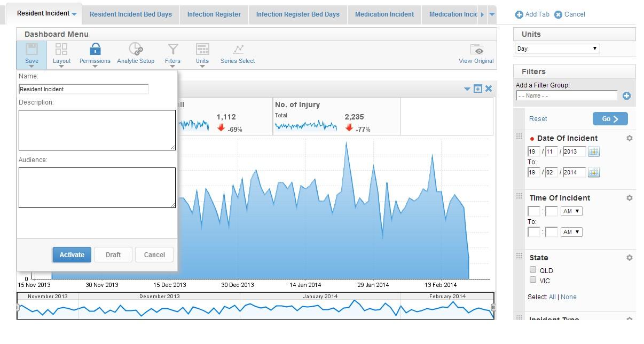644x344 pixels.
Task: Expand the Resident Incident tab arrow
Action: tap(74, 14)
